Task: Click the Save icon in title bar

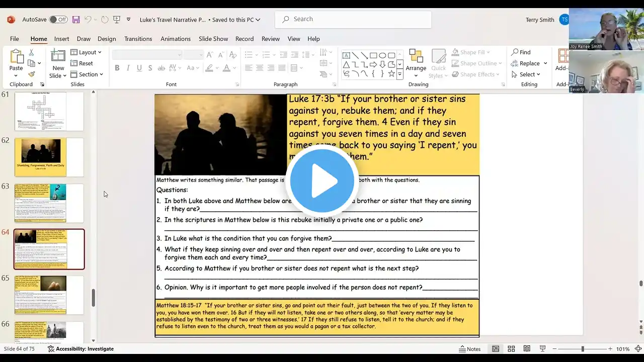Action: pos(76,20)
